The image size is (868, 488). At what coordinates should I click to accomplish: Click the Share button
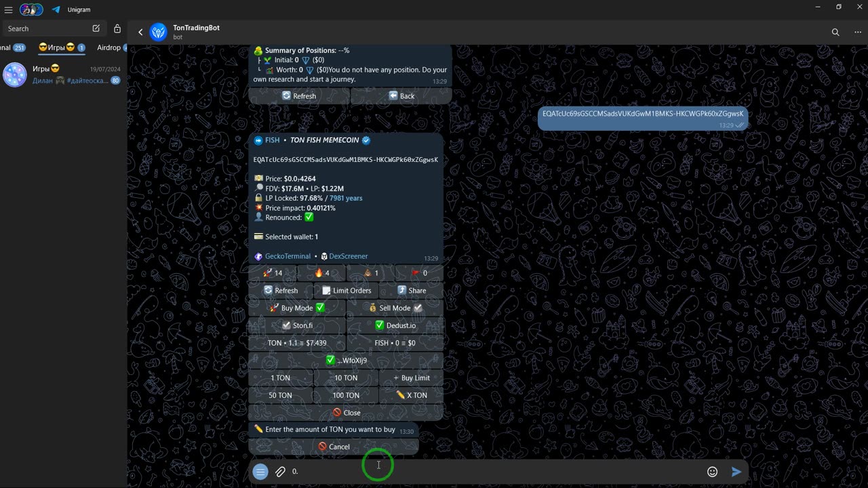coord(412,291)
